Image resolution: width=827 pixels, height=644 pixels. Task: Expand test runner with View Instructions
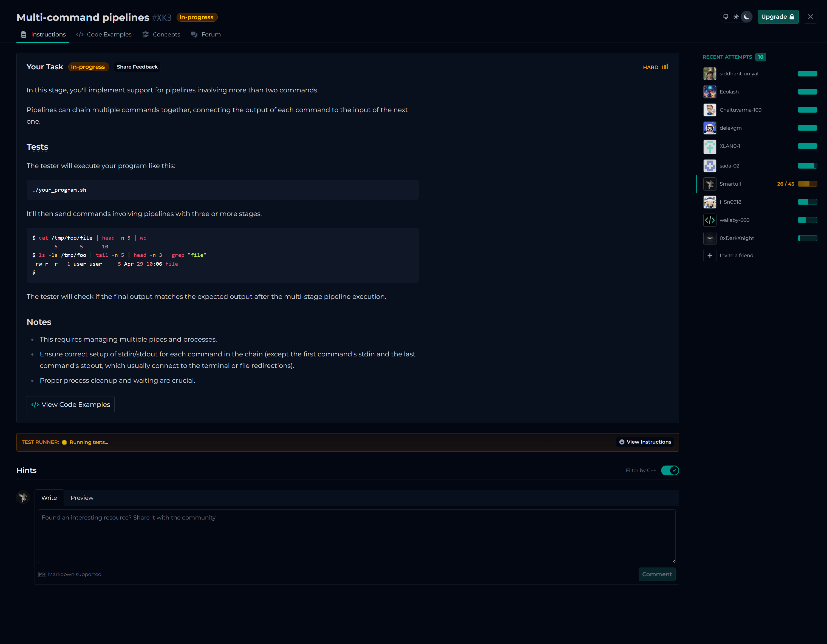645,442
